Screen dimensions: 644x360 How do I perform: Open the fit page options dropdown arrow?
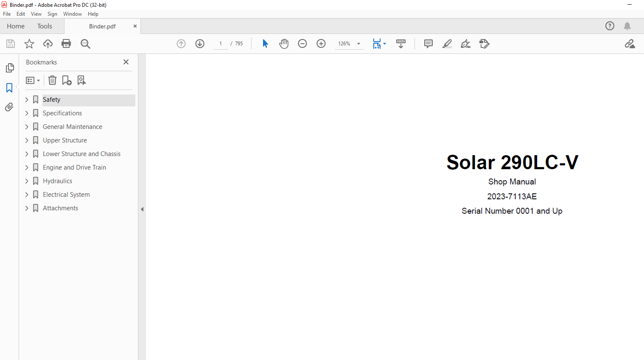point(384,44)
